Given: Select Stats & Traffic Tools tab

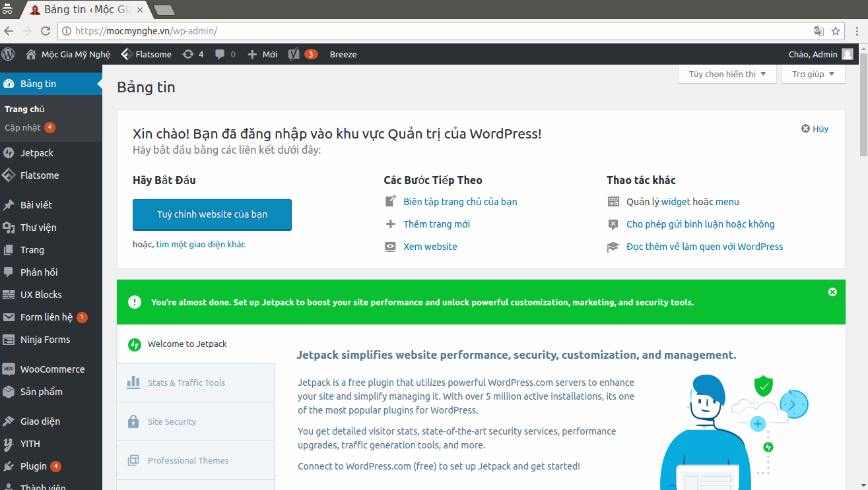Looking at the screenshot, I should click(196, 383).
